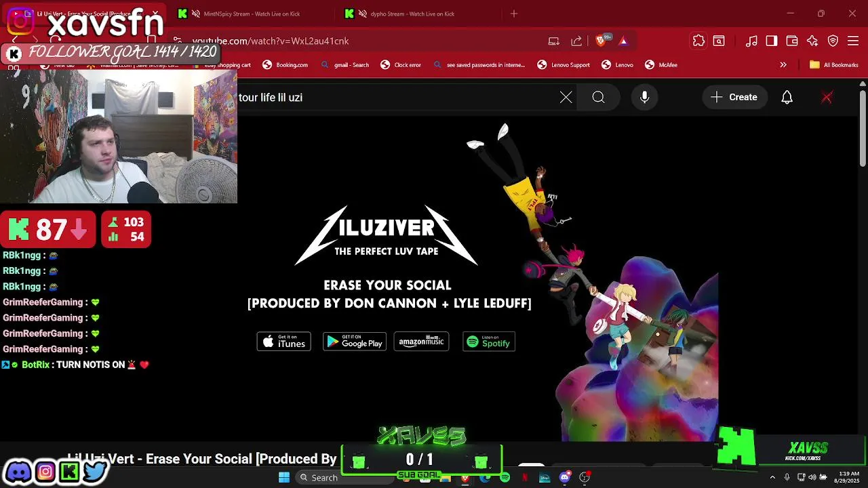Click the YouTube magnifier search button
Screen dimensions: 868x488
[599, 98]
